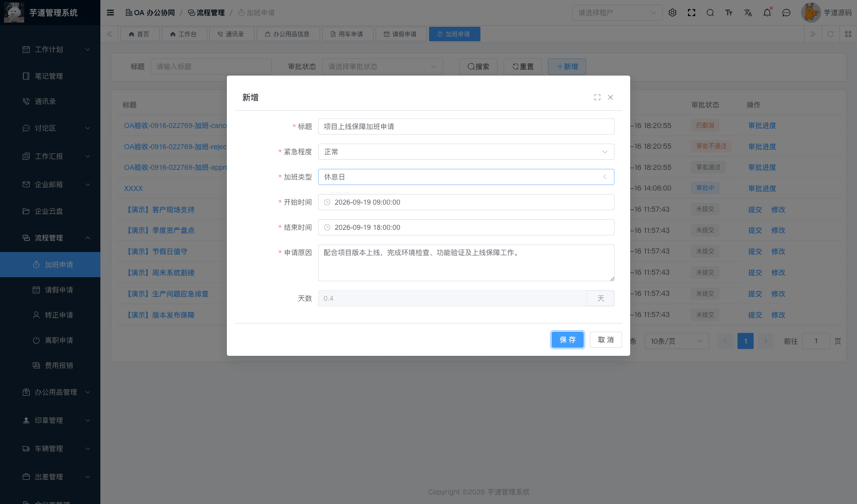Switch to the 首页 tab
This screenshot has width=857, height=504.
[140, 34]
